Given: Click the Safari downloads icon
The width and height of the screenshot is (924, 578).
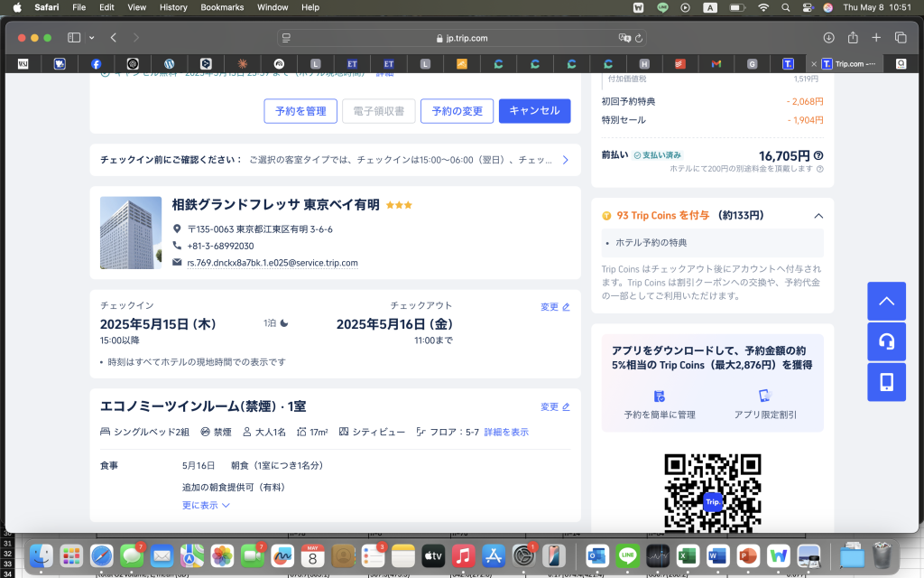Looking at the screenshot, I should coord(828,38).
